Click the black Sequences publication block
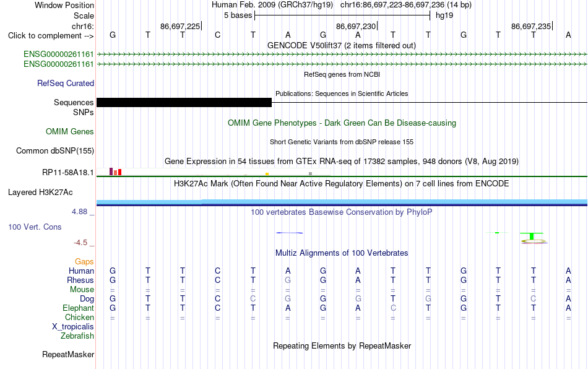This screenshot has width=588, height=369. coord(184,102)
